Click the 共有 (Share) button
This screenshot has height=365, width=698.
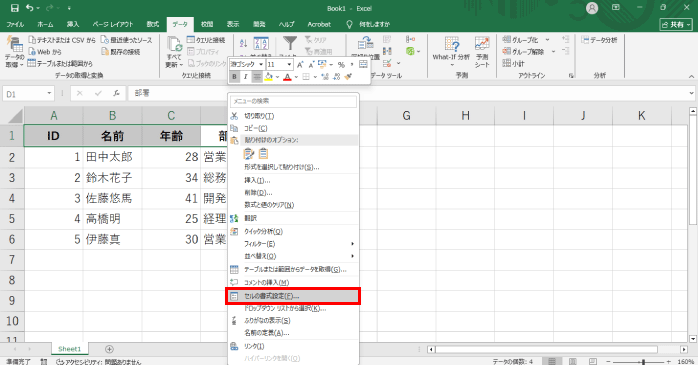(x=676, y=24)
